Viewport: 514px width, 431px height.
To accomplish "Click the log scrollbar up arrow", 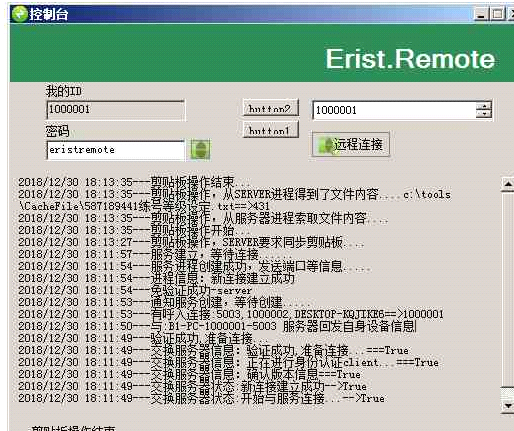I will pyautogui.click(x=508, y=184).
